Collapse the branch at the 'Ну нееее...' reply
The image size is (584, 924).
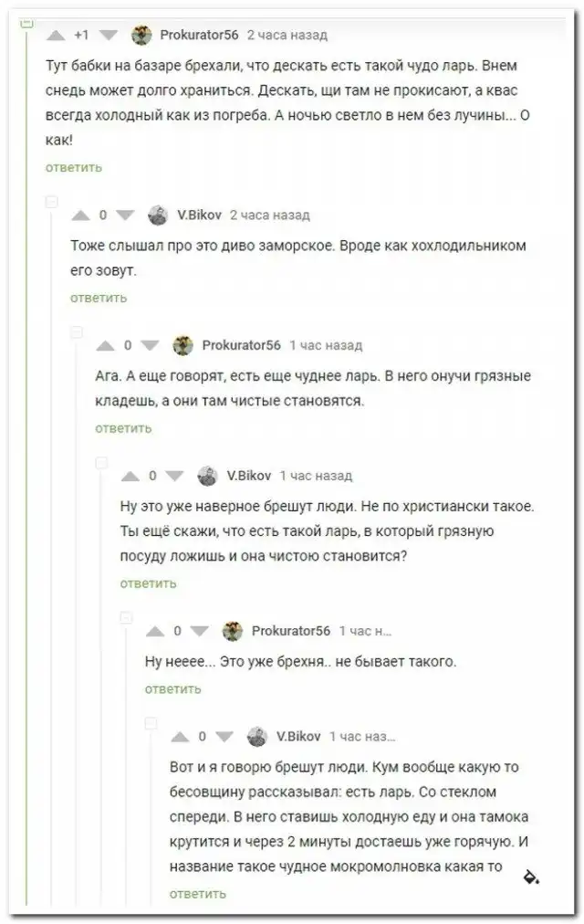126,617
